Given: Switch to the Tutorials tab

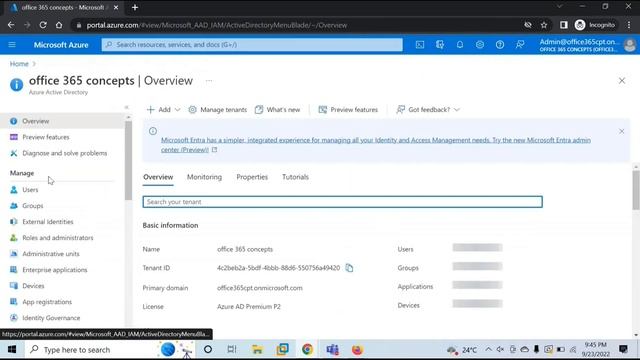Looking at the screenshot, I should click(x=295, y=177).
